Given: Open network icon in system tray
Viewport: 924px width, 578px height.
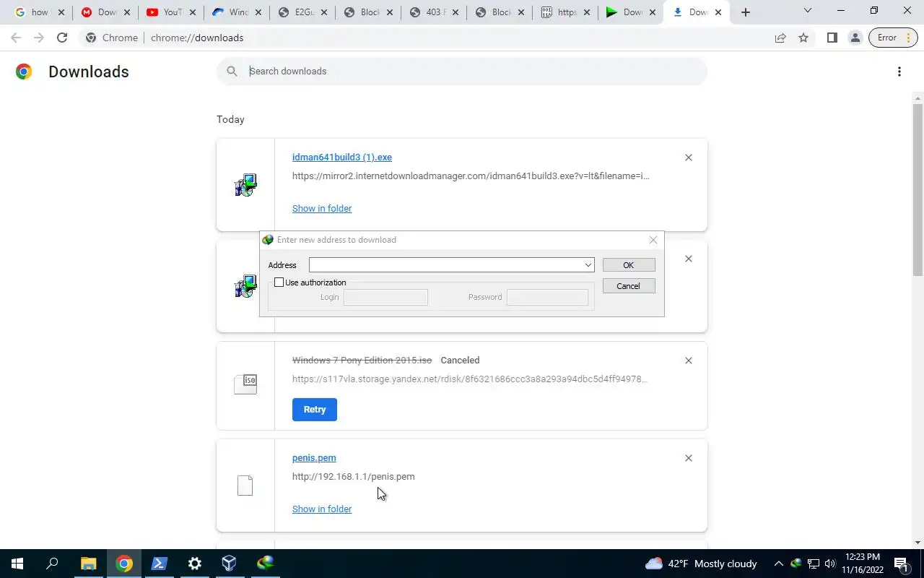Looking at the screenshot, I should 813,564.
